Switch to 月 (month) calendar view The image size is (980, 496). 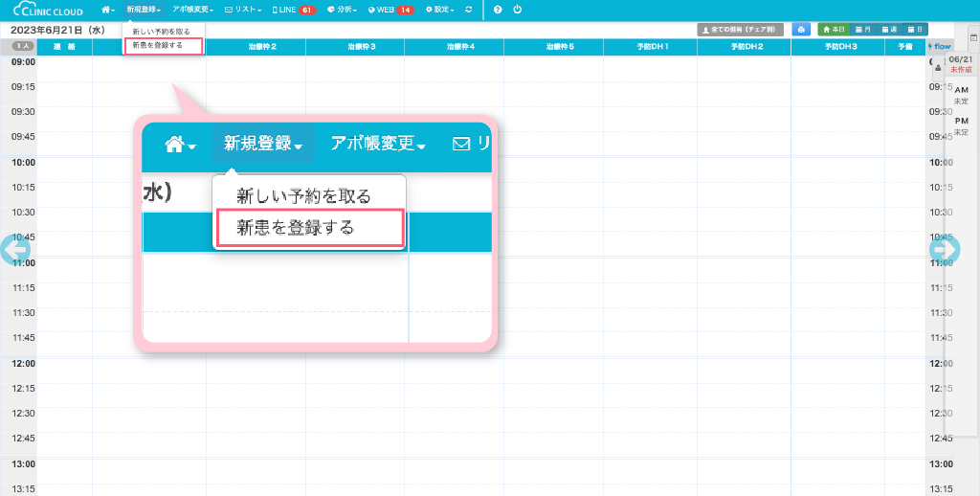point(862,30)
